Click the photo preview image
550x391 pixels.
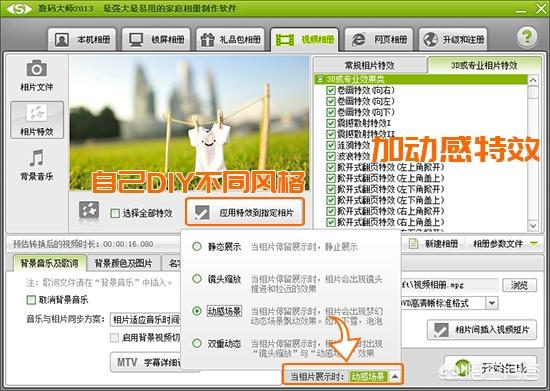189,123
